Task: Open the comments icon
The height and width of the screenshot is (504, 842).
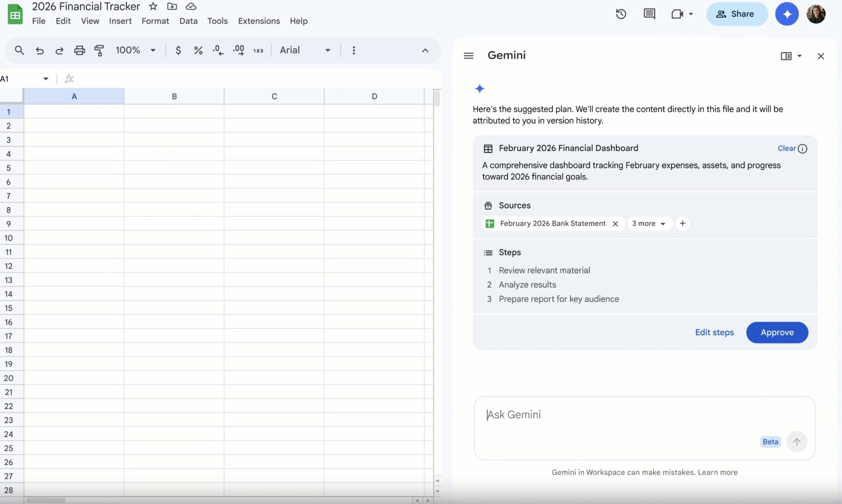Action: [649, 14]
